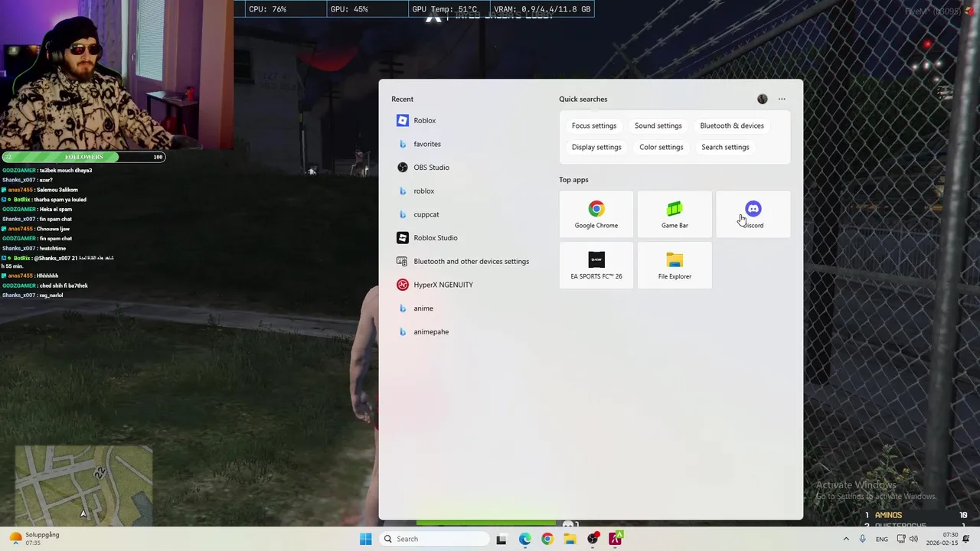Click the user account avatar in search panel
The height and width of the screenshot is (551, 980).
click(762, 99)
